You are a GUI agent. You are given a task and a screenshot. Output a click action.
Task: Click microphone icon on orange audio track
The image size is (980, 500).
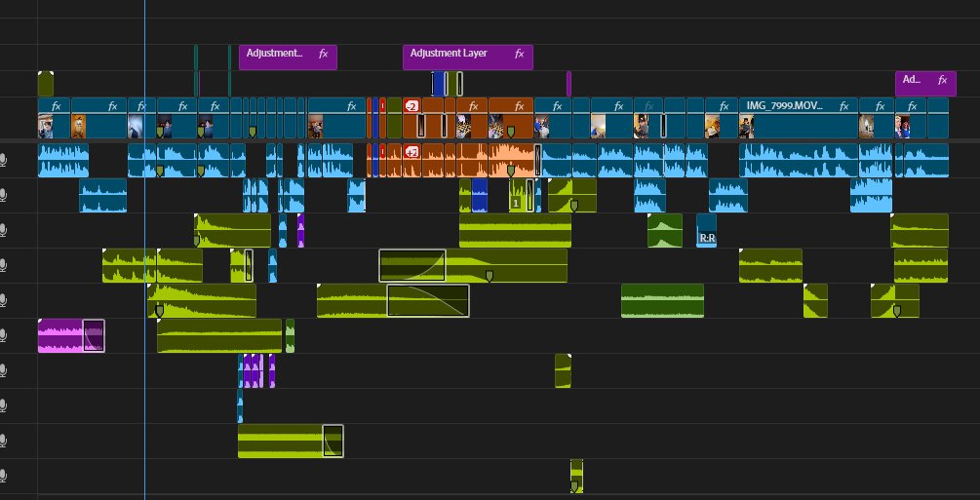click(3, 161)
